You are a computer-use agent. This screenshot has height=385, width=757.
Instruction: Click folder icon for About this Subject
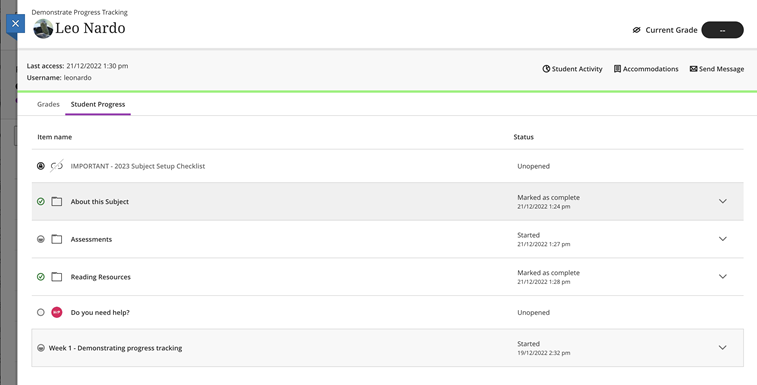coord(56,201)
